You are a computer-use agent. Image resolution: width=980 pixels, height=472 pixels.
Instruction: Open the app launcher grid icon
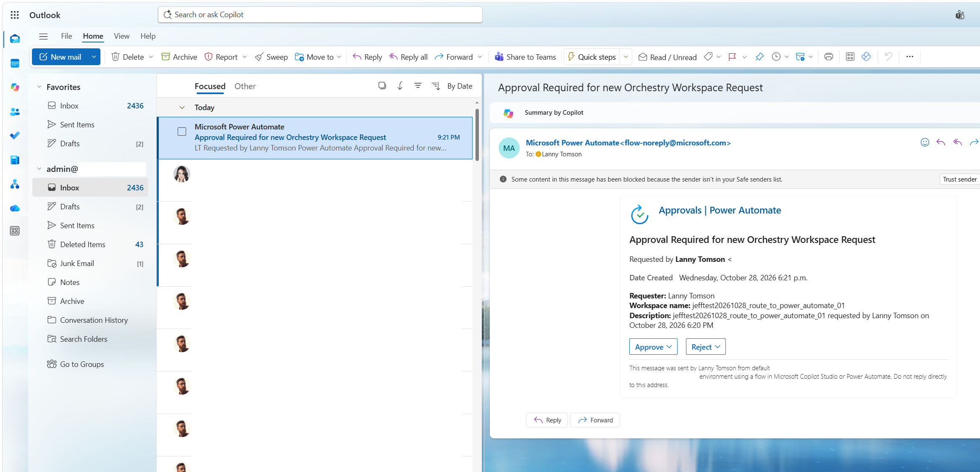click(x=15, y=15)
